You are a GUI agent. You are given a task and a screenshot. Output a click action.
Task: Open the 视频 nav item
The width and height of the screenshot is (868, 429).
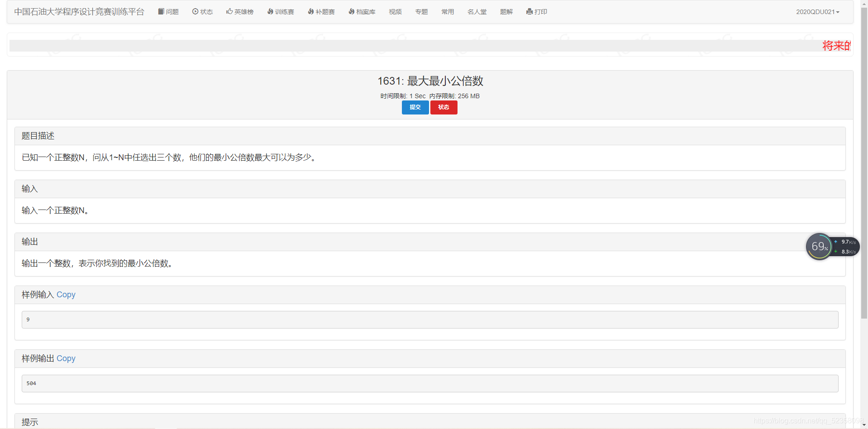click(395, 12)
